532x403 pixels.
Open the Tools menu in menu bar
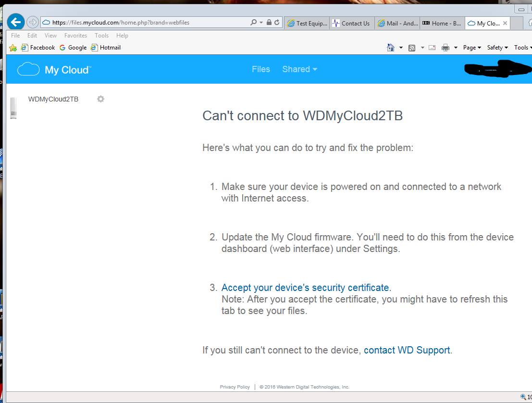pos(101,35)
